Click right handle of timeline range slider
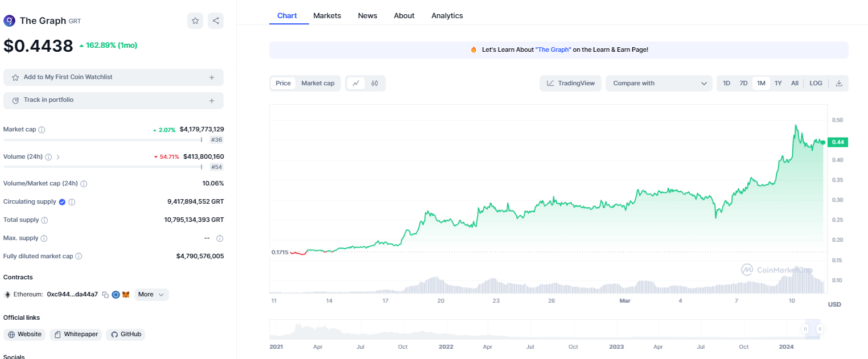868x359 pixels. click(x=820, y=329)
